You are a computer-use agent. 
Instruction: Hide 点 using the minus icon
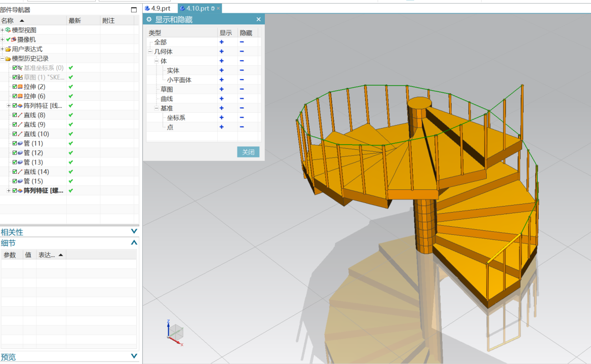pyautogui.click(x=242, y=127)
